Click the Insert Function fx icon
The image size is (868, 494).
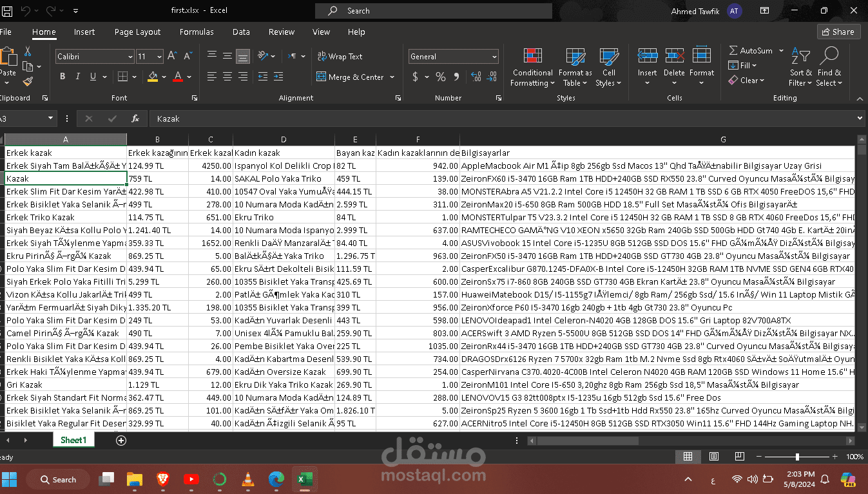point(135,119)
